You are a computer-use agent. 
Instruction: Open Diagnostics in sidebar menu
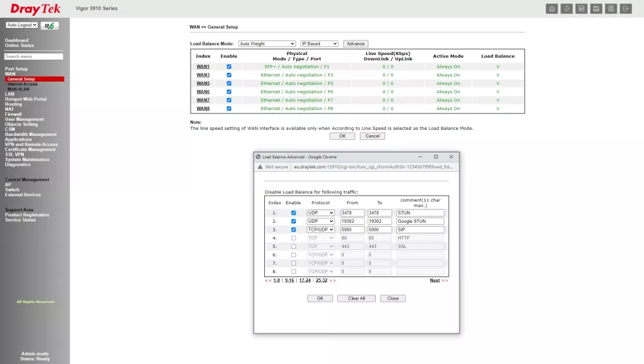18,164
